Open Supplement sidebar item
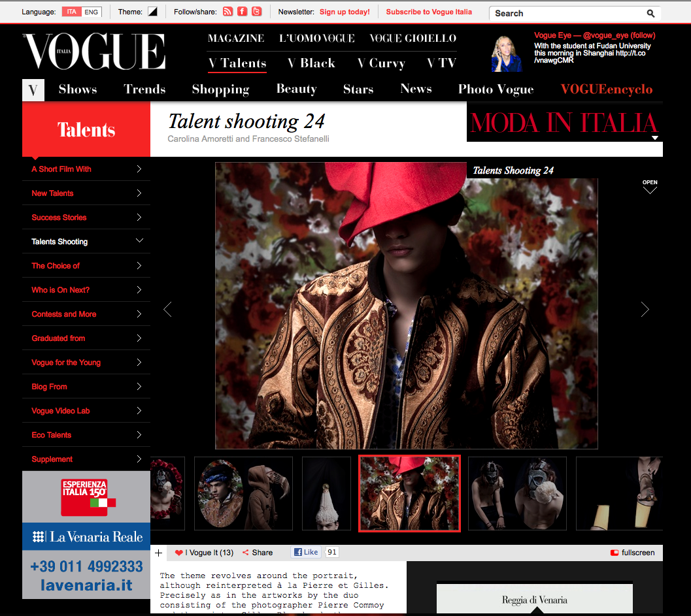Screen dimensions: 691x616 coord(86,459)
